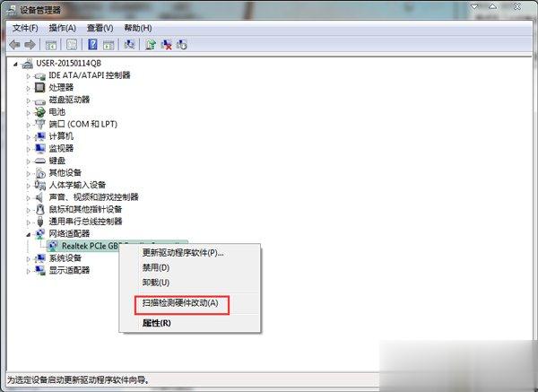Click the uninstall device red-X toolbar icon
Screen dimensions: 538x392
pos(167,45)
